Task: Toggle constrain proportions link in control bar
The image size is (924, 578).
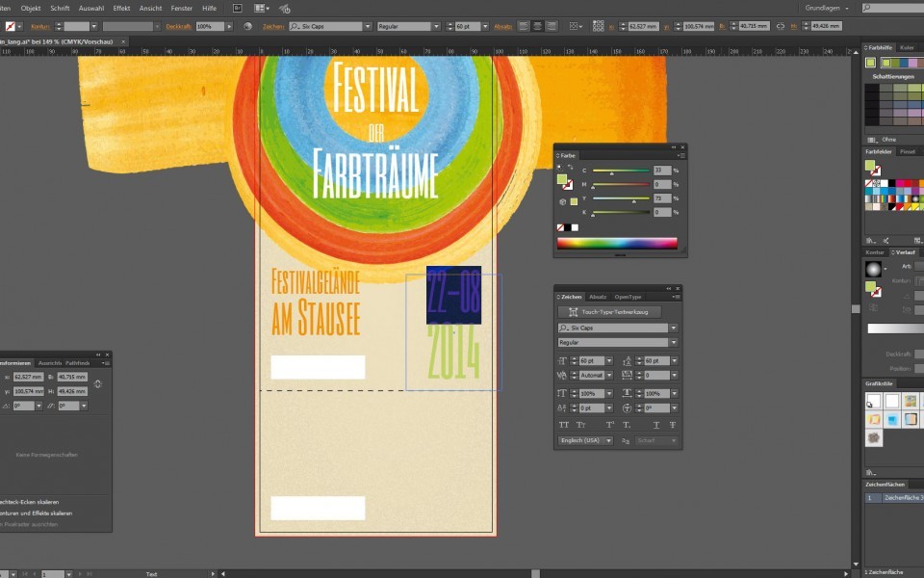Action: (x=781, y=26)
